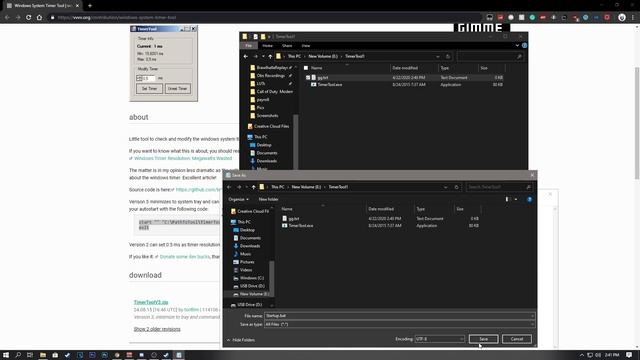The width and height of the screenshot is (640, 360).
Task: Open recent locations dropdown in File Explorer
Action: pos(263,56)
